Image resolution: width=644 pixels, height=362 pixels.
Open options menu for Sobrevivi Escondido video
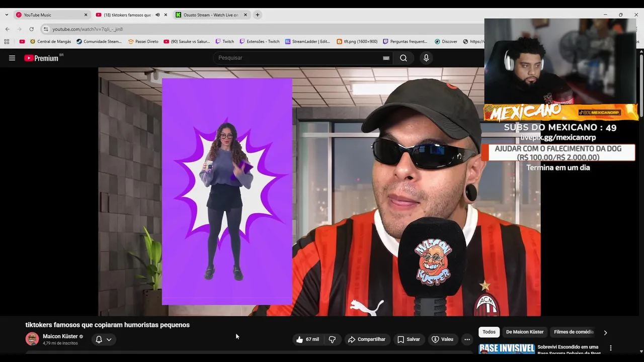[611, 348]
